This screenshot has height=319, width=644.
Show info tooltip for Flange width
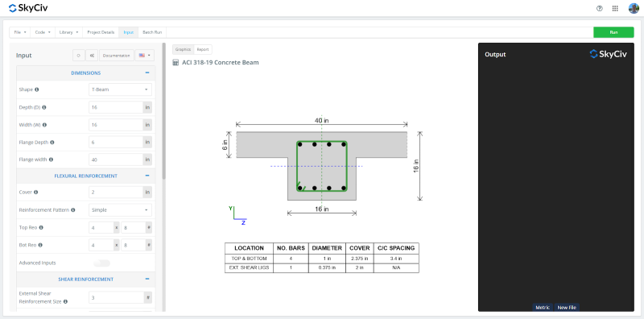pyautogui.click(x=51, y=159)
